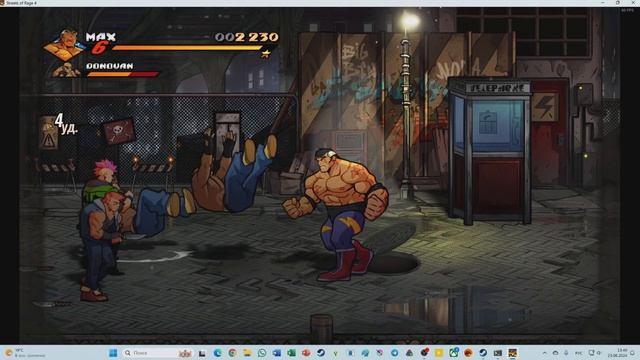Open the Xbox app taskbar icon

pyautogui.click(x=453, y=353)
